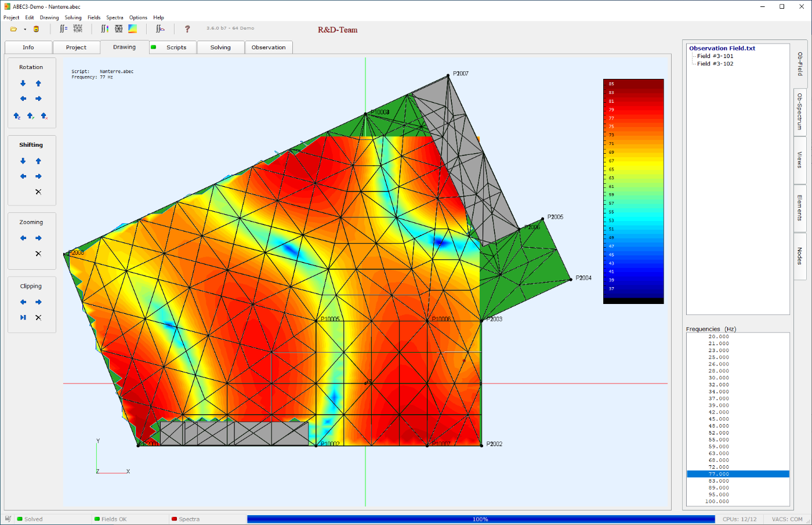
Task: Rotate view about the Z axis
Action: pyautogui.click(x=17, y=116)
